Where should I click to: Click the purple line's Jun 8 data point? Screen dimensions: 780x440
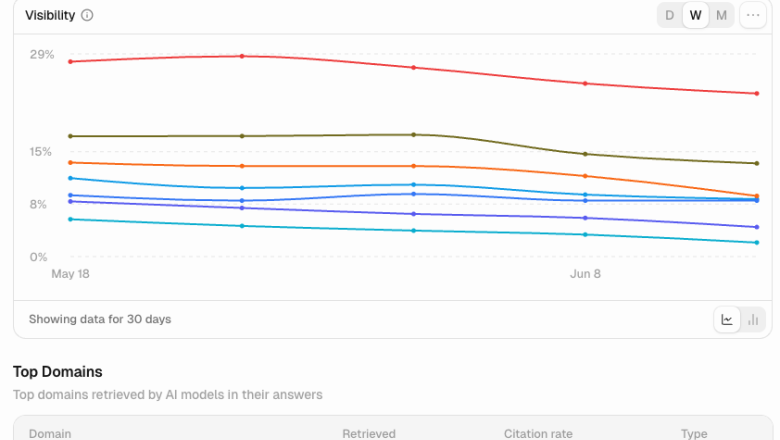(x=585, y=218)
